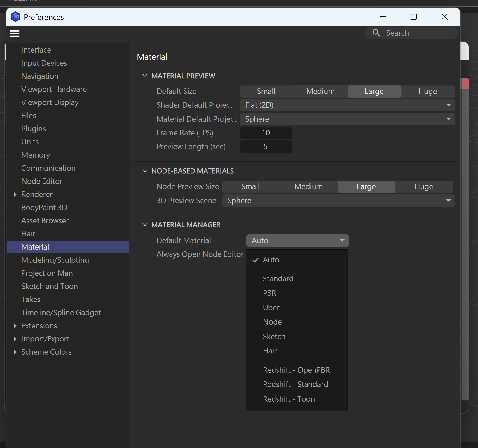
Task: Collapse the Material Preview section chevron
Action: tap(145, 76)
